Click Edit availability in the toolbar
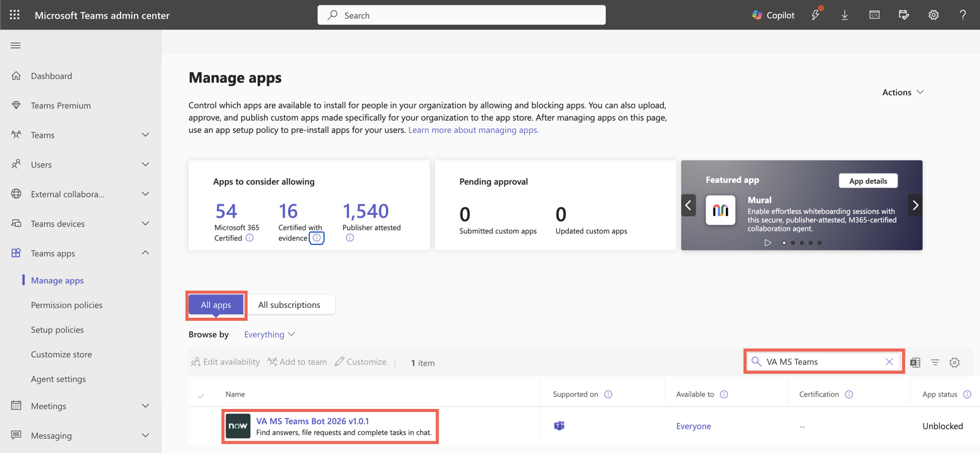The height and width of the screenshot is (453, 980). [225, 362]
